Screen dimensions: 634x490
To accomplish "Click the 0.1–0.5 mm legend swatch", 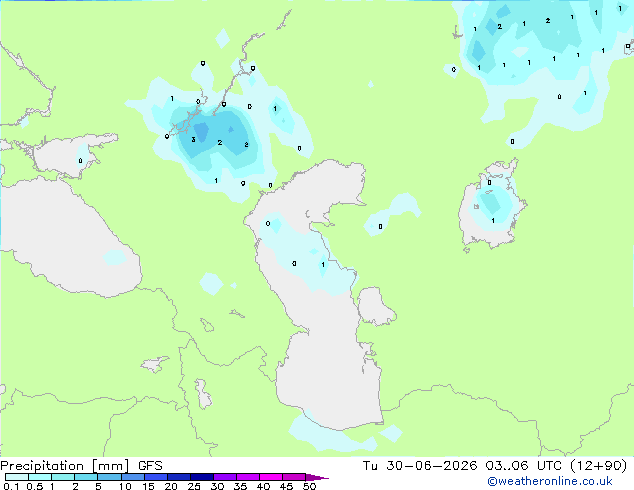I will click(x=17, y=477).
